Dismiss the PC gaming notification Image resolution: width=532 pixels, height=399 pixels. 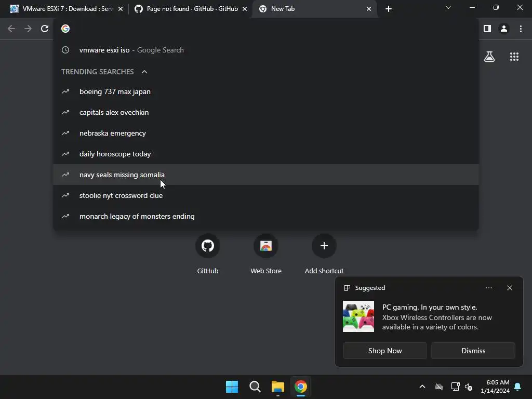(473, 351)
